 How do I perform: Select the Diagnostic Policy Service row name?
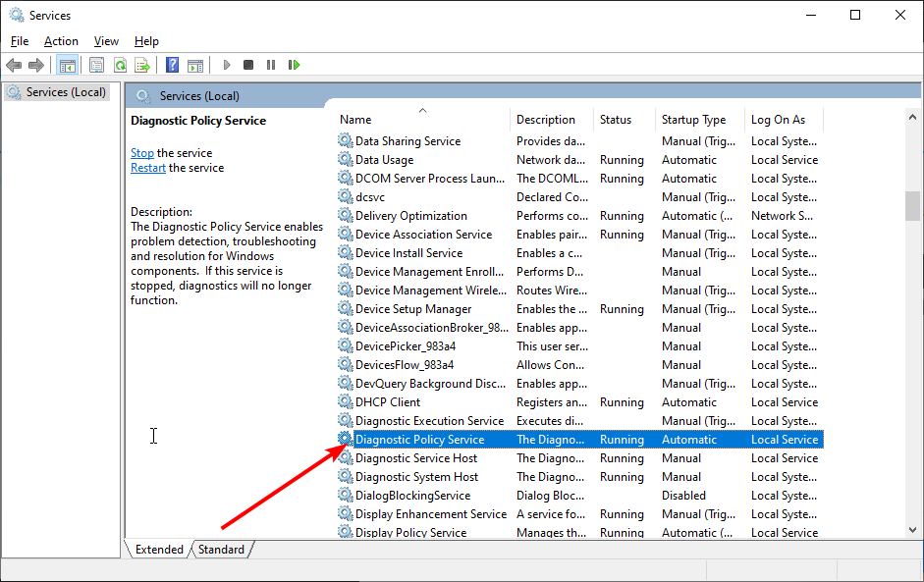tap(419, 440)
